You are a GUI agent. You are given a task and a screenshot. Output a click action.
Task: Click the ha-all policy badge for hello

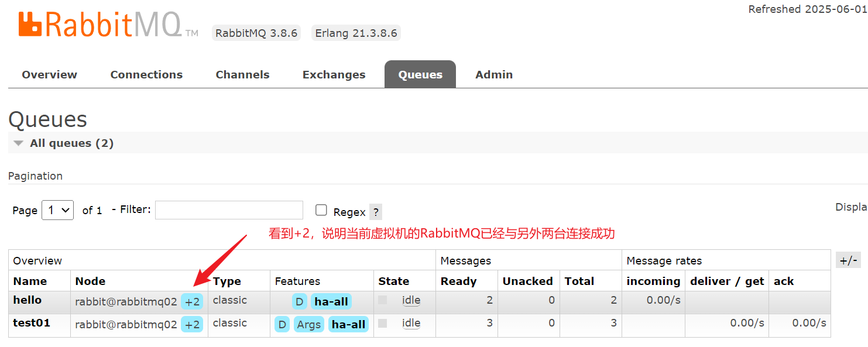tap(331, 302)
